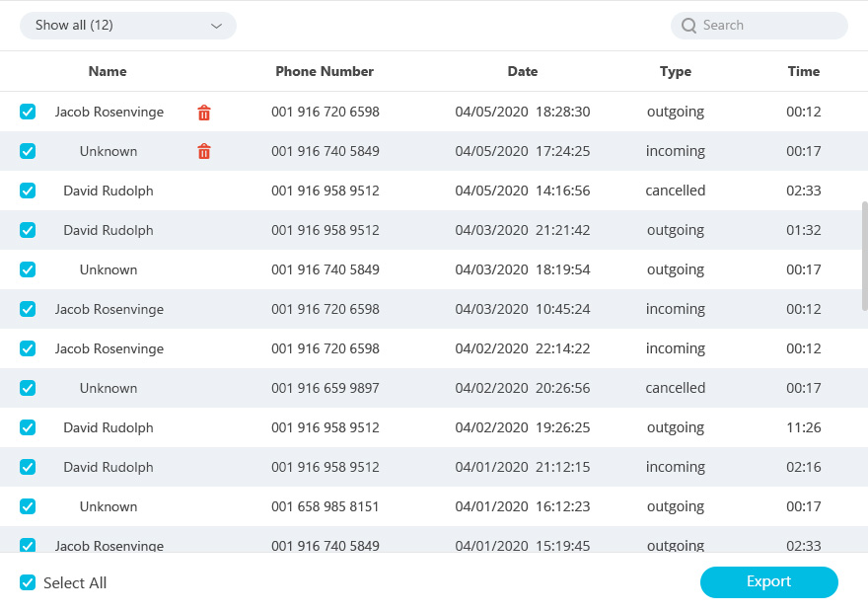868x612 pixels.
Task: Click the Phone Number column header
Action: coord(325,71)
